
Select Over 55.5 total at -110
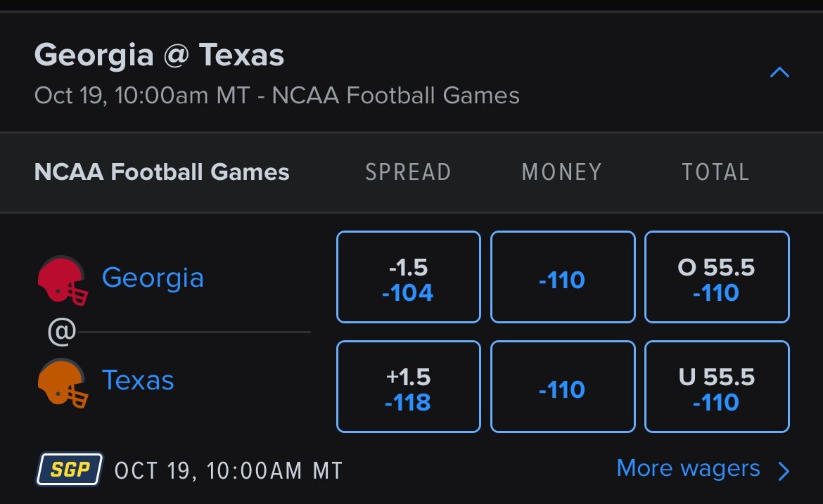coord(717,277)
